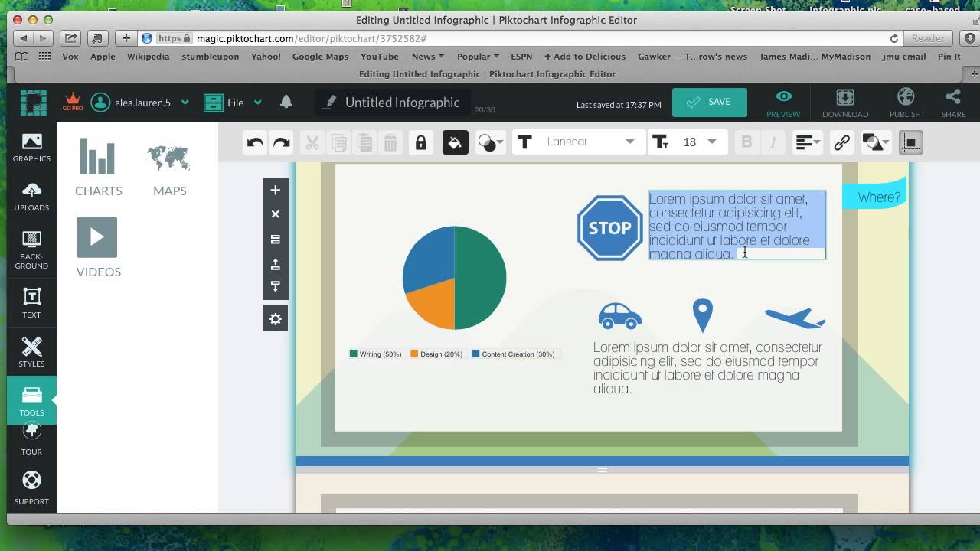Open the Maps tool
Image resolution: width=980 pixels, height=551 pixels.
click(169, 168)
